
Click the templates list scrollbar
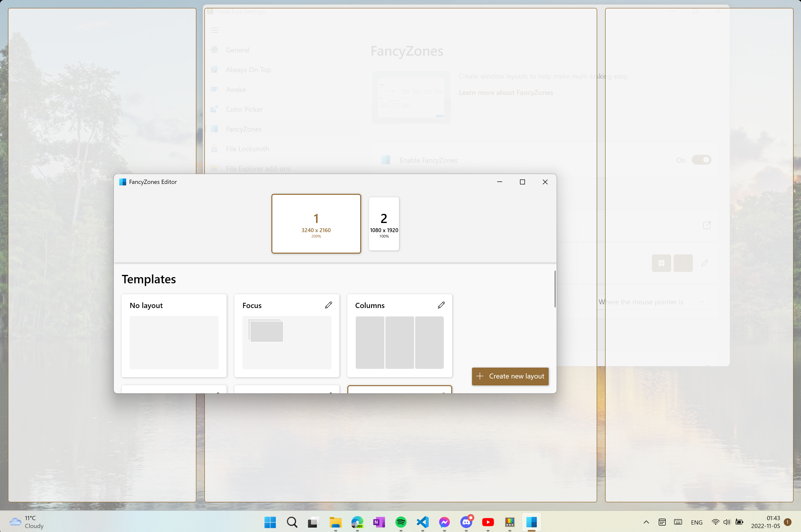pos(555,289)
